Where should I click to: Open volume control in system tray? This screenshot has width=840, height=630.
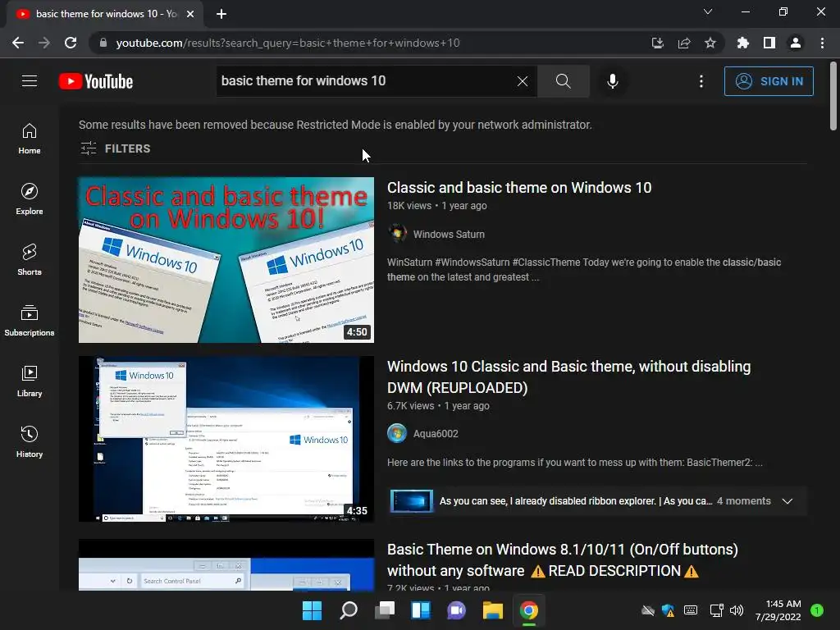click(x=737, y=610)
